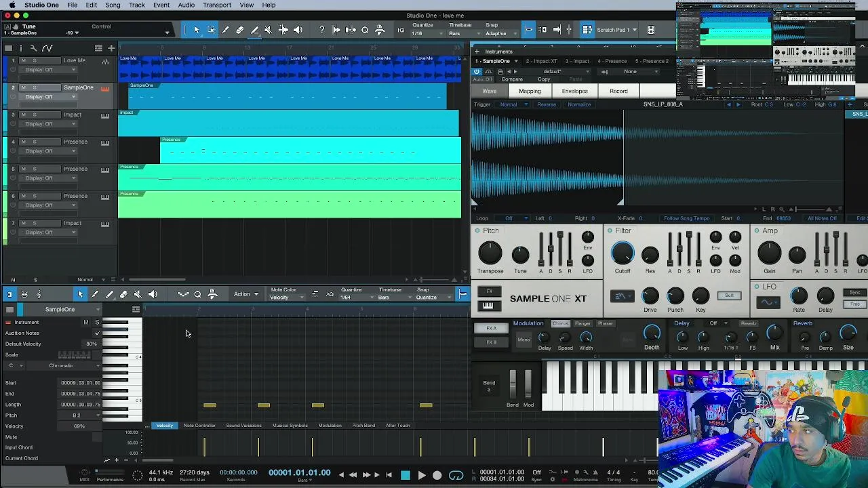Select the FX A button
This screenshot has height=488, width=868.
tap(492, 329)
